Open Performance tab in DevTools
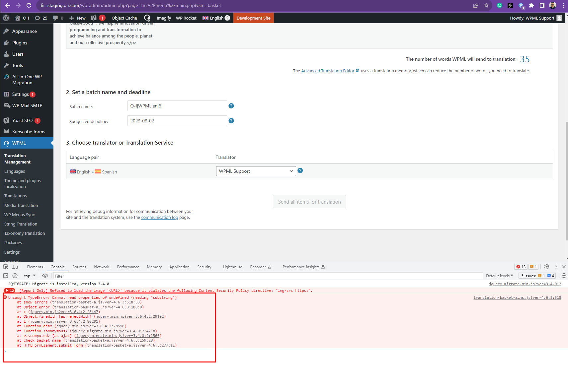The height and width of the screenshot is (392, 568). coord(128,267)
